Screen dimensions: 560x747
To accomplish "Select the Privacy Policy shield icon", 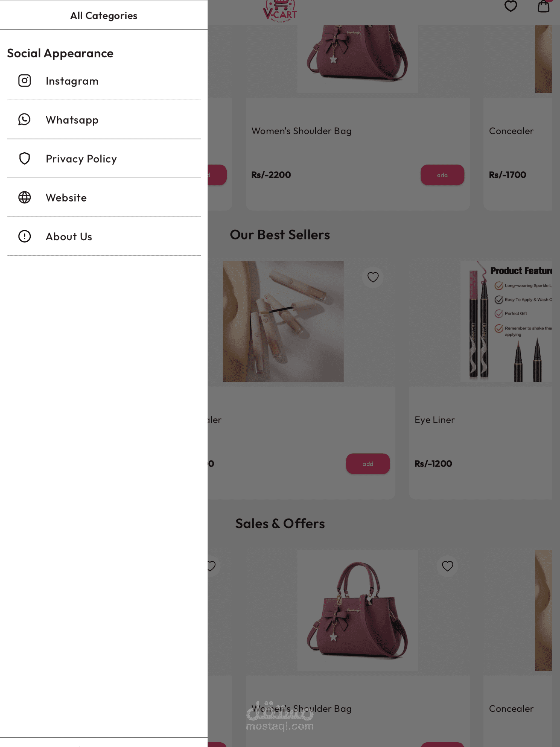I will tap(24, 158).
